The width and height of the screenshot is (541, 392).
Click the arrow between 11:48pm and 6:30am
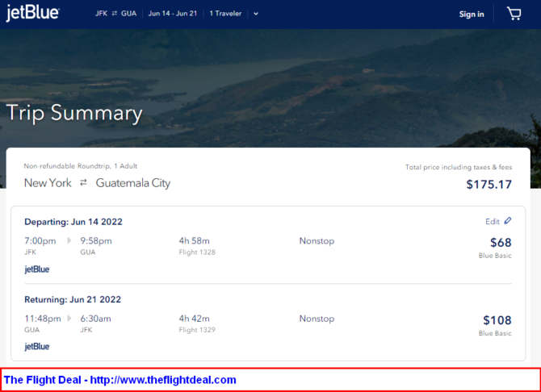click(69, 319)
